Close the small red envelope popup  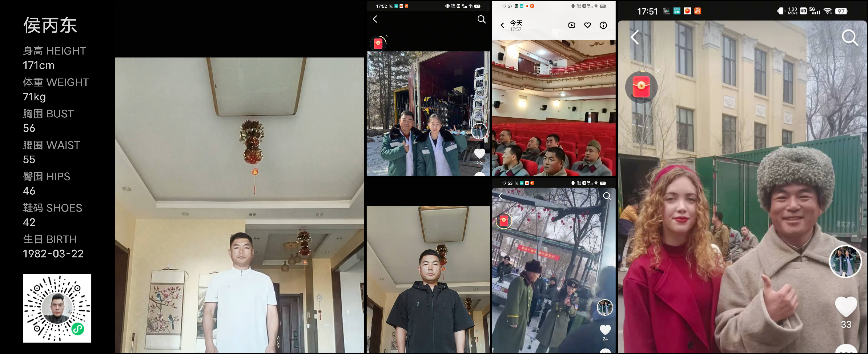[x=387, y=36]
